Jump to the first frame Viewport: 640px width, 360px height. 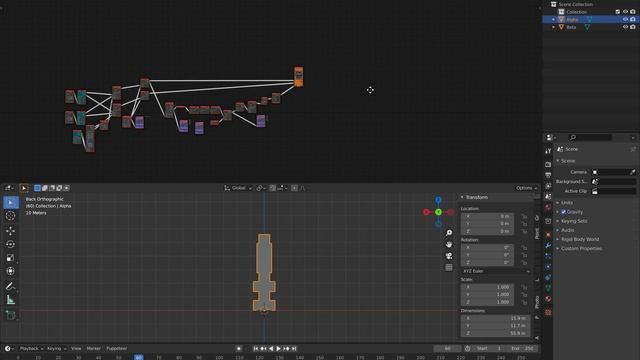[256, 349]
